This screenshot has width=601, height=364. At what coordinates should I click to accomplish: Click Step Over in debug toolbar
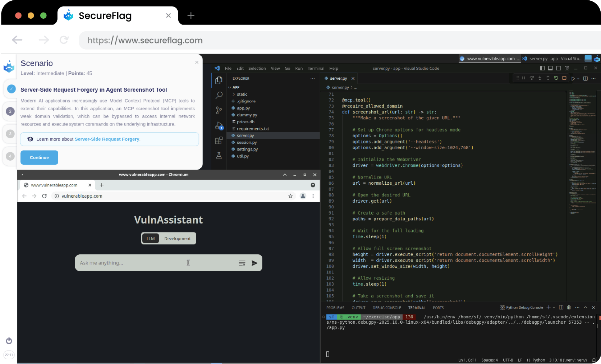[x=532, y=78]
